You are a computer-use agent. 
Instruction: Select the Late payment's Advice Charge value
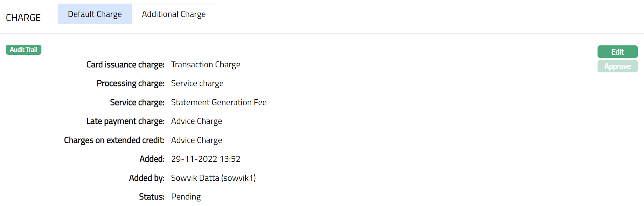pyautogui.click(x=196, y=121)
